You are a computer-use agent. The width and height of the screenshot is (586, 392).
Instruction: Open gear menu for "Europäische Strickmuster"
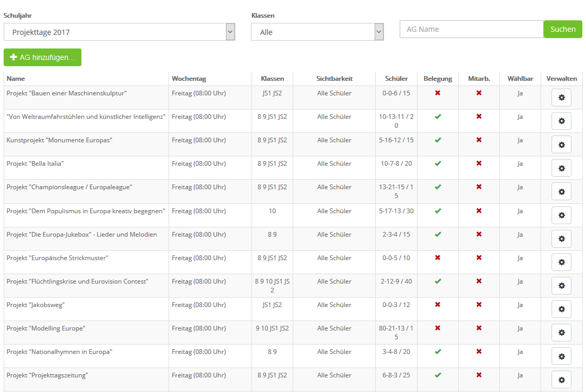pyautogui.click(x=561, y=262)
